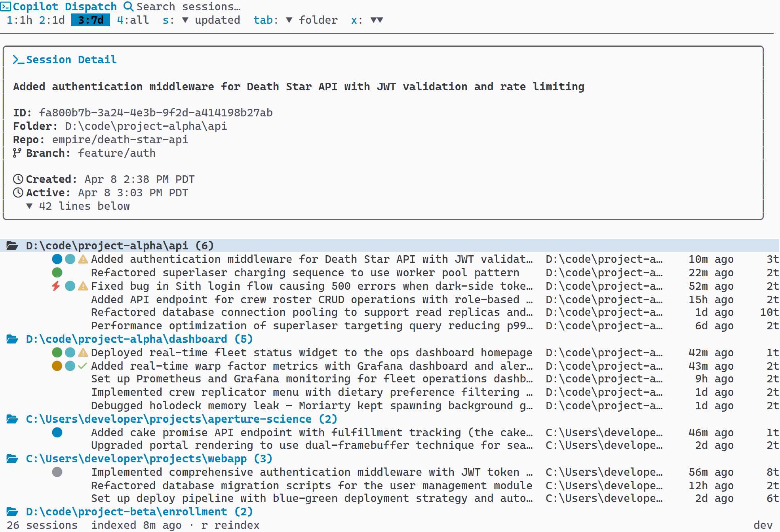Image resolution: width=780 pixels, height=532 pixels.
Task: Open the D:\code\project-alpha\api (6) group header
Action: 390,246
